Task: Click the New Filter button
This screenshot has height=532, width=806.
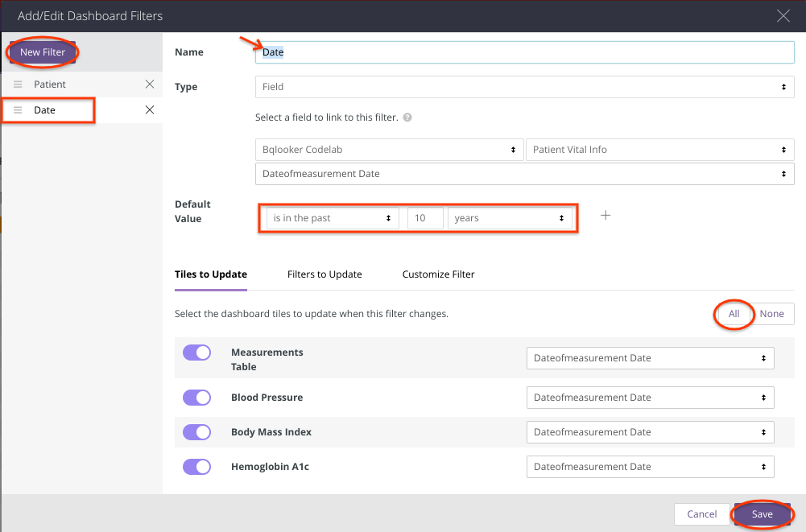Action: (43, 52)
